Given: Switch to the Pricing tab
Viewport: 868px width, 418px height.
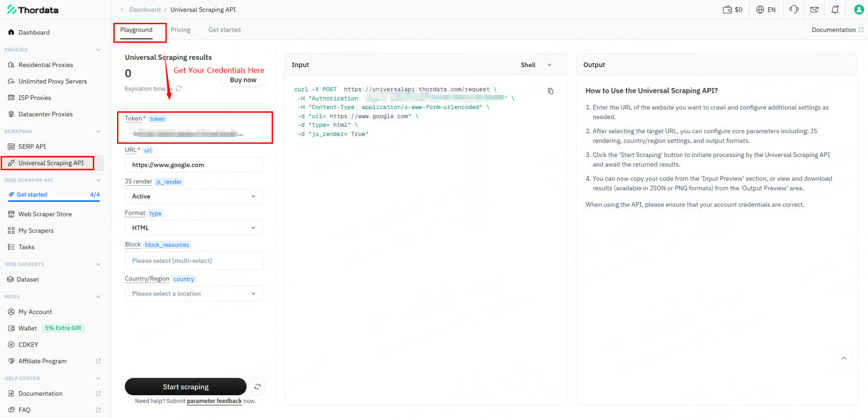Looking at the screenshot, I should click(180, 30).
